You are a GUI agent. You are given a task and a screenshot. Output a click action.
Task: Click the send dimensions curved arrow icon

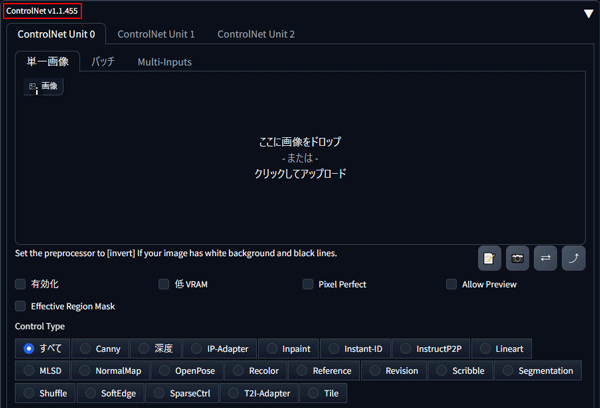click(x=574, y=258)
